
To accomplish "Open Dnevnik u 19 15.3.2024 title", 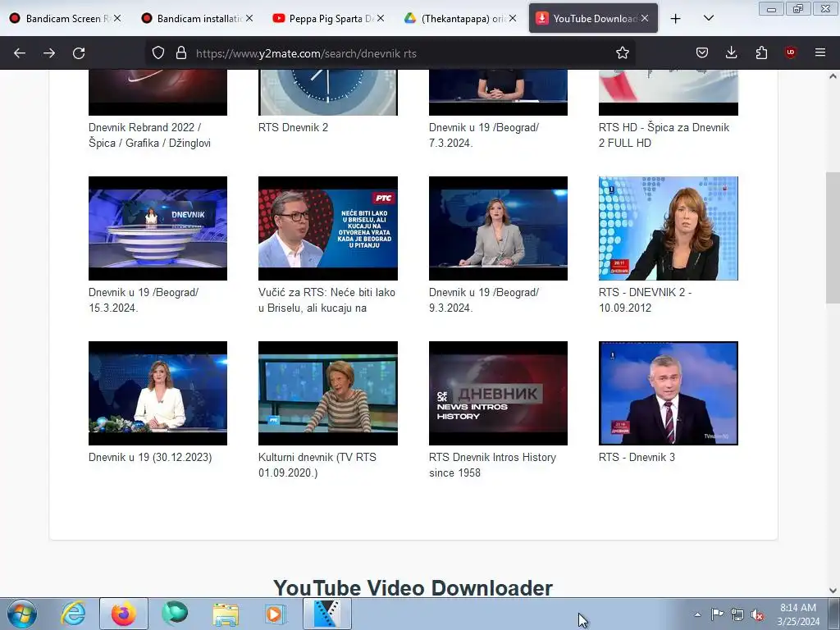I will [x=144, y=300].
